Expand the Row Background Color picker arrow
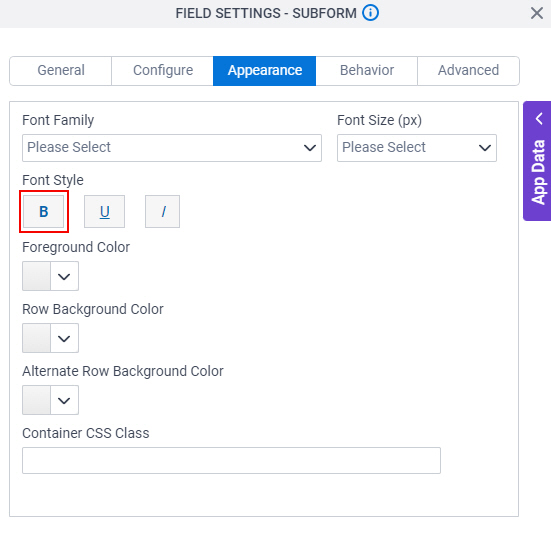 (x=64, y=338)
